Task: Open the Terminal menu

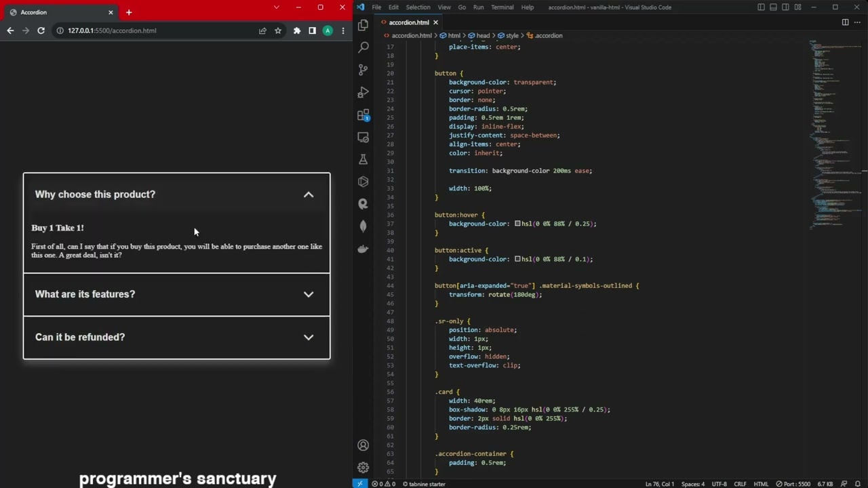Action: pyautogui.click(x=502, y=7)
